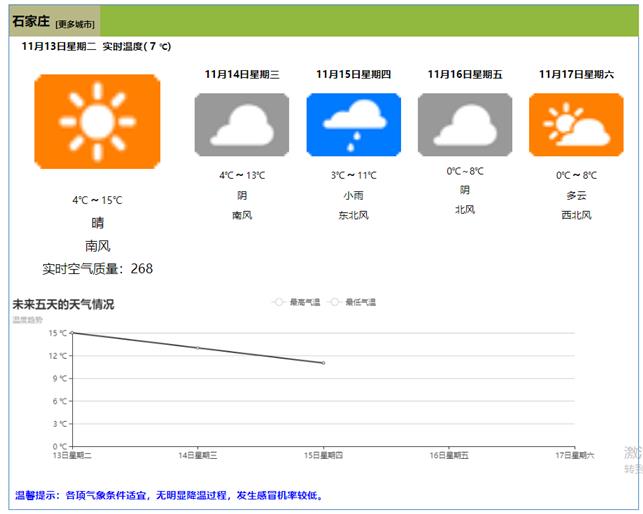Click the chart data point at 13日星期二
Image resolution: width=643 pixels, height=514 pixels.
[71, 333]
